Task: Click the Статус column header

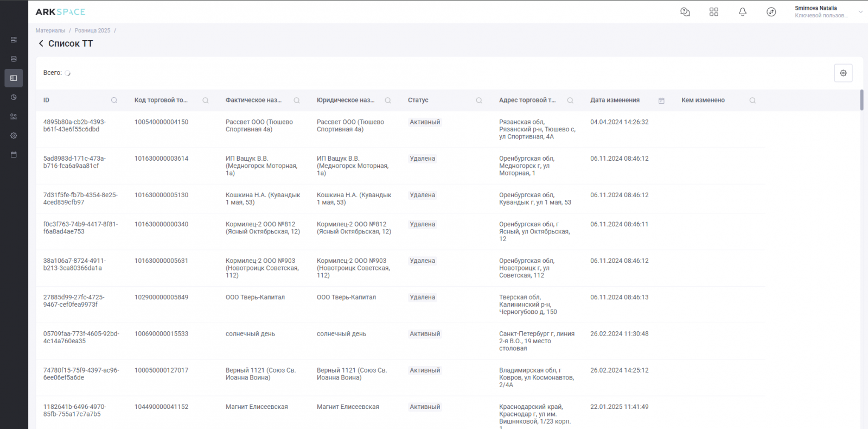Action: coord(418,100)
